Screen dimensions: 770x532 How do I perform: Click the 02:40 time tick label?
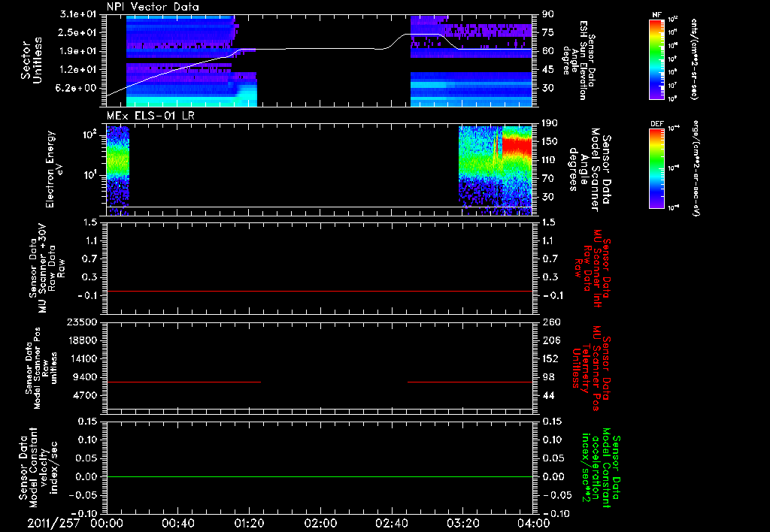click(x=391, y=523)
